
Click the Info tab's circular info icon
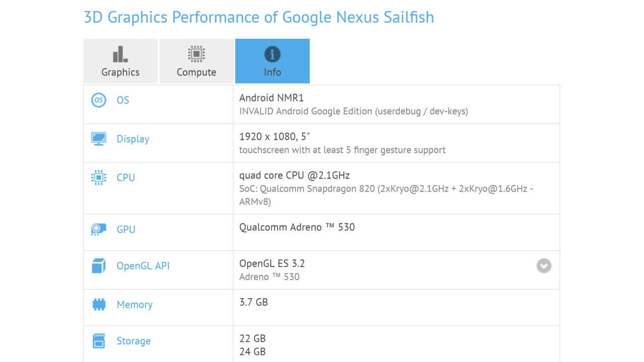pyautogui.click(x=272, y=54)
